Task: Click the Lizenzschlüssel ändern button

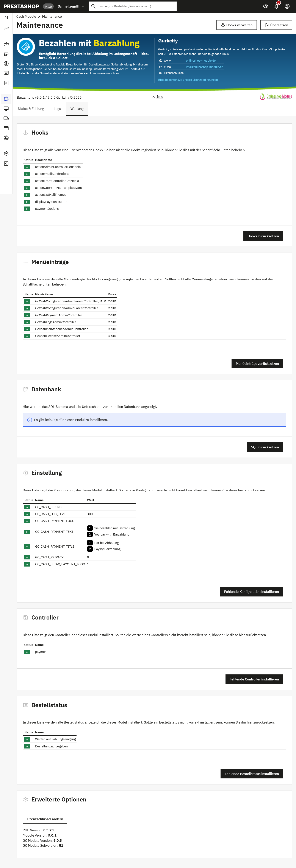Action: [45, 819]
